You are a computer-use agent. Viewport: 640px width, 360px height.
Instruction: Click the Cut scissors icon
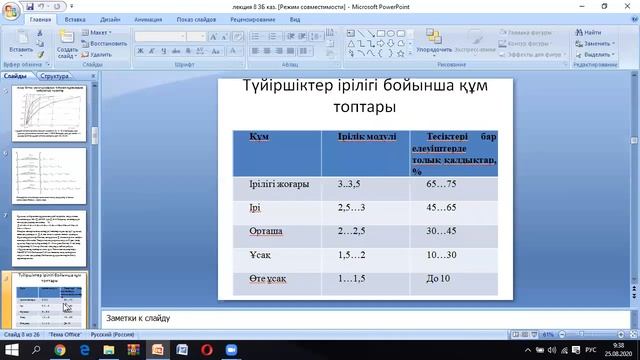coord(40,33)
